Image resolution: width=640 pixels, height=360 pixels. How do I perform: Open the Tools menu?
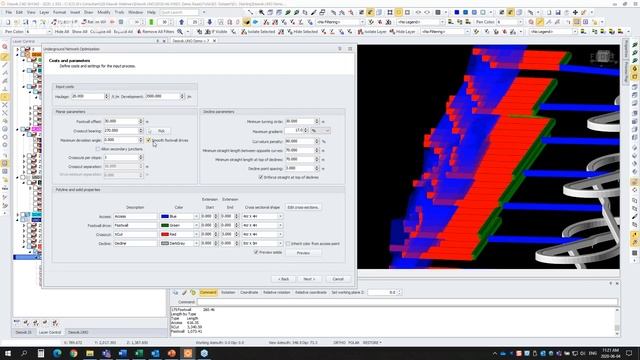119,13
